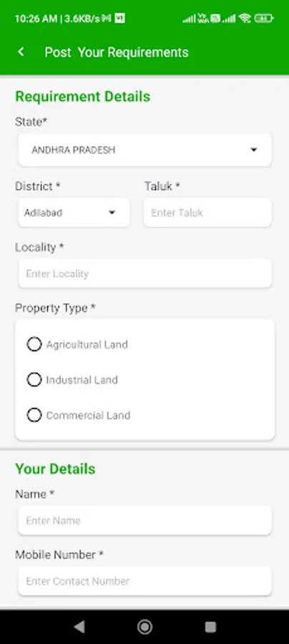The image size is (289, 644).
Task: Tap the battery indicator icon
Action: tap(263, 19)
